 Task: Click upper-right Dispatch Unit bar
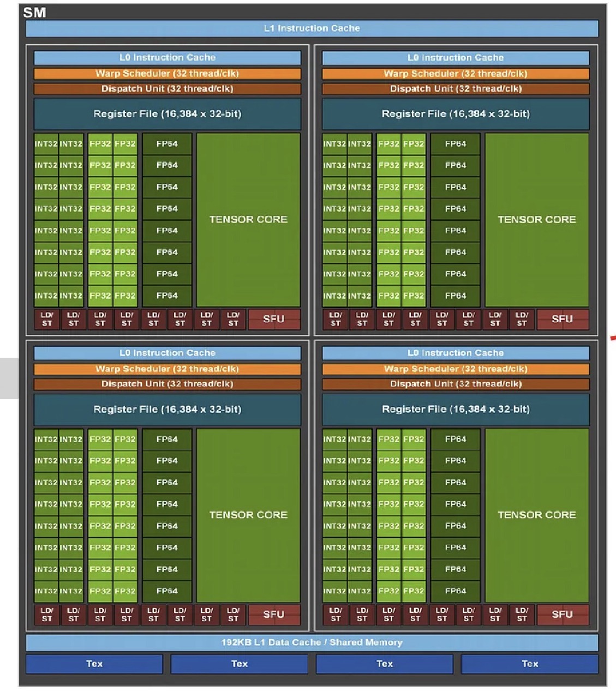pyautogui.click(x=456, y=88)
